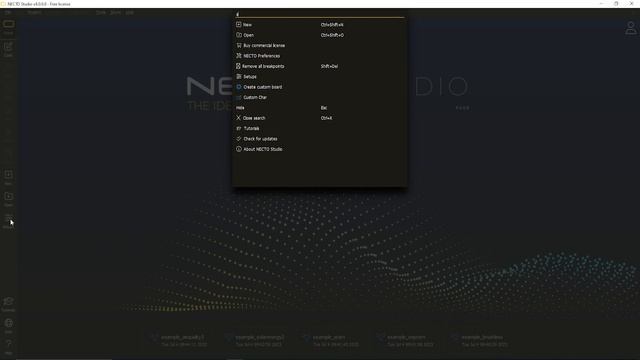This screenshot has width=640, height=360.
Task: Click the globe icon in left sidebar
Action: click(x=8, y=323)
